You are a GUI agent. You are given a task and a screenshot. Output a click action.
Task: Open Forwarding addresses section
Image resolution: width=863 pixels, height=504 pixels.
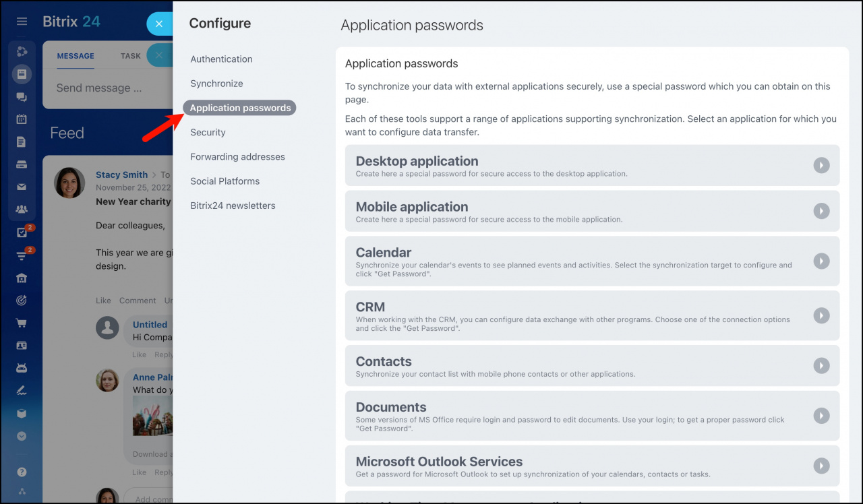click(x=237, y=157)
